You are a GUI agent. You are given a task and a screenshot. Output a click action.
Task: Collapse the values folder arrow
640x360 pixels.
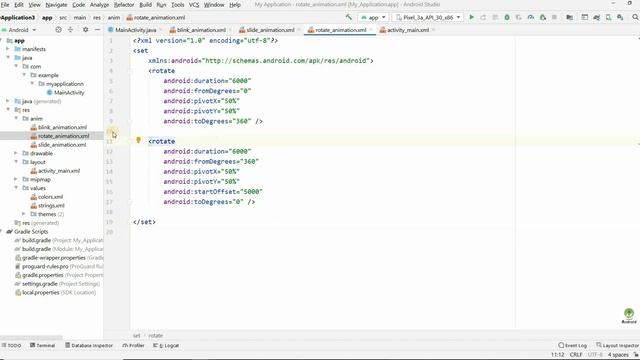16,188
